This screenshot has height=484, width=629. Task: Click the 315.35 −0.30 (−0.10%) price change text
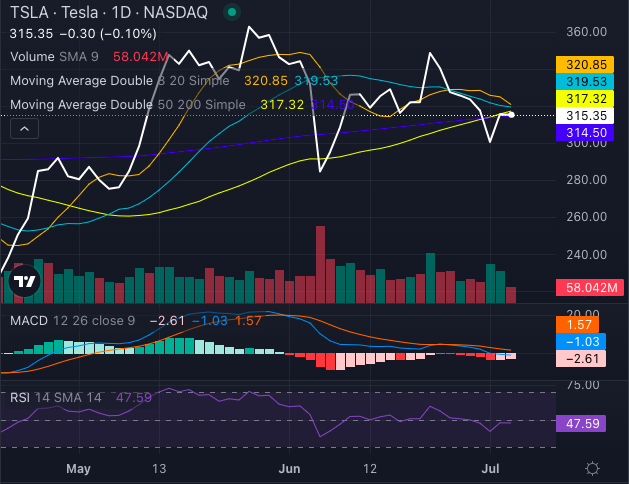83,34
